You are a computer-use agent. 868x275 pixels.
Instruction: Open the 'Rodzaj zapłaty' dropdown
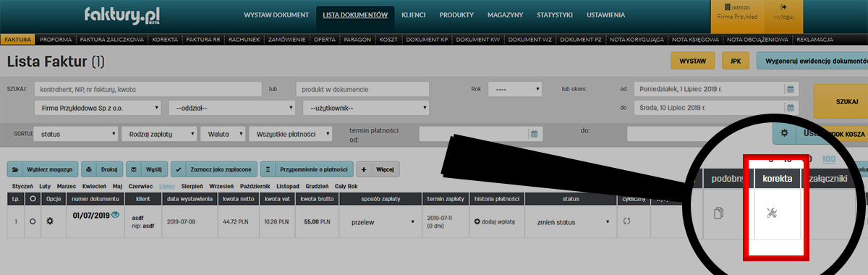[159, 134]
